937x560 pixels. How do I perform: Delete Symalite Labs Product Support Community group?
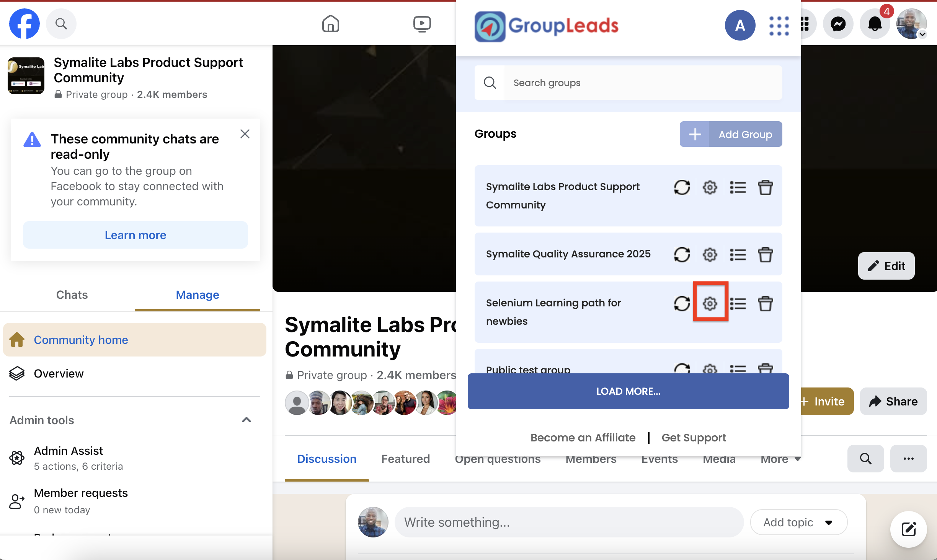765,187
